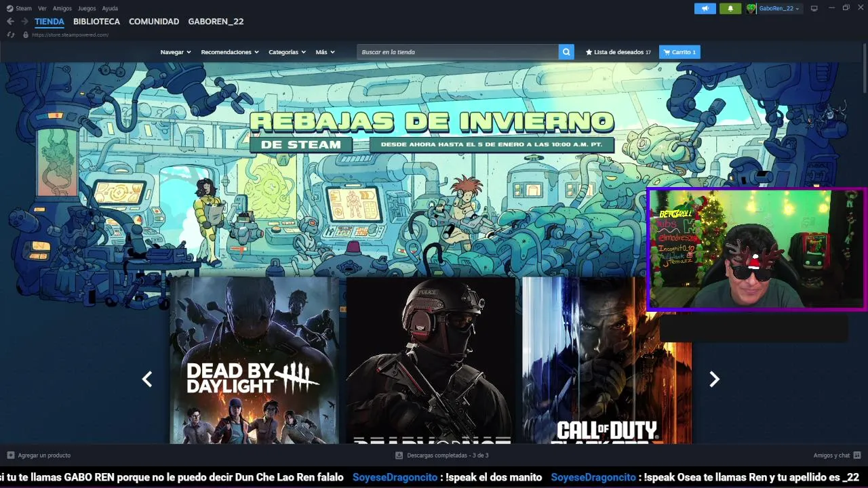
Task: Click the padlock security icon
Action: point(26,35)
